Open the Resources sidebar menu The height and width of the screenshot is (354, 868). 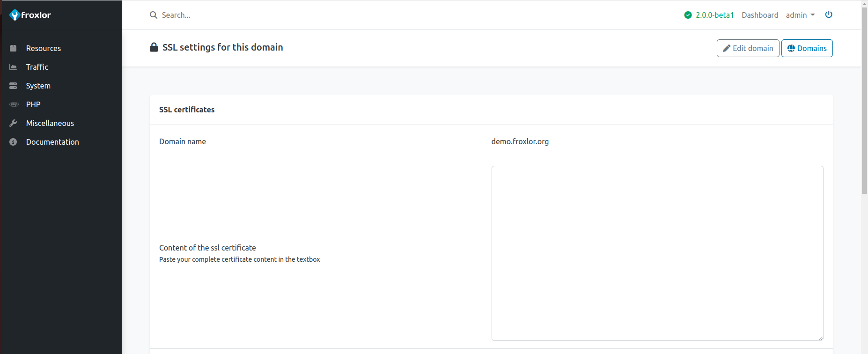click(43, 48)
